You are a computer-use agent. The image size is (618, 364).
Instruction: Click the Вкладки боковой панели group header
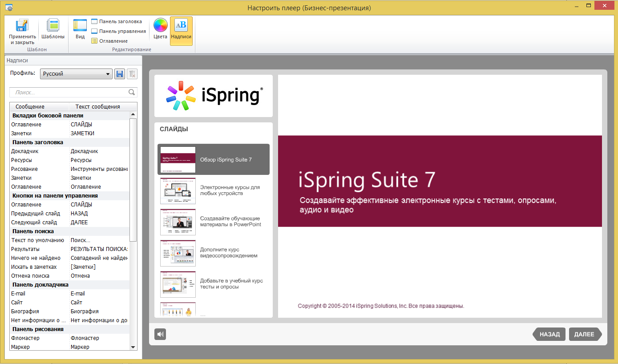[69, 116]
